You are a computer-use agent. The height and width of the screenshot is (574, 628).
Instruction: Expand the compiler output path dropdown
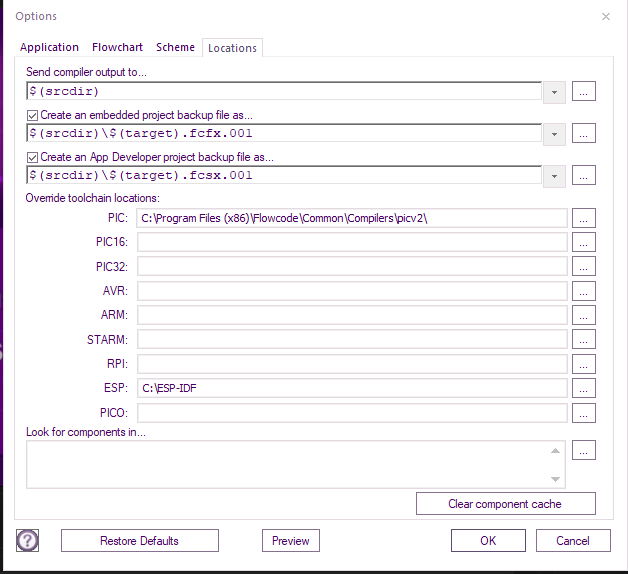tap(555, 92)
